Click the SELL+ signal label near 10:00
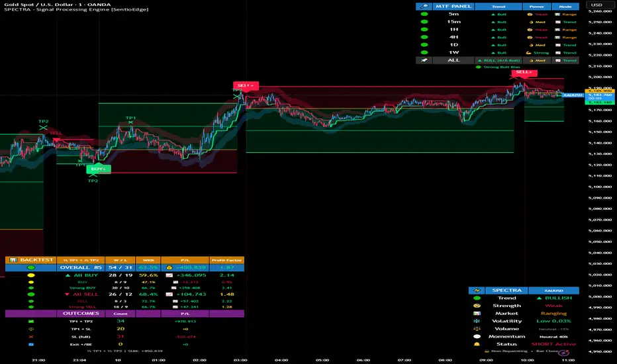Viewport: 617px width, 364px height. 524,72
